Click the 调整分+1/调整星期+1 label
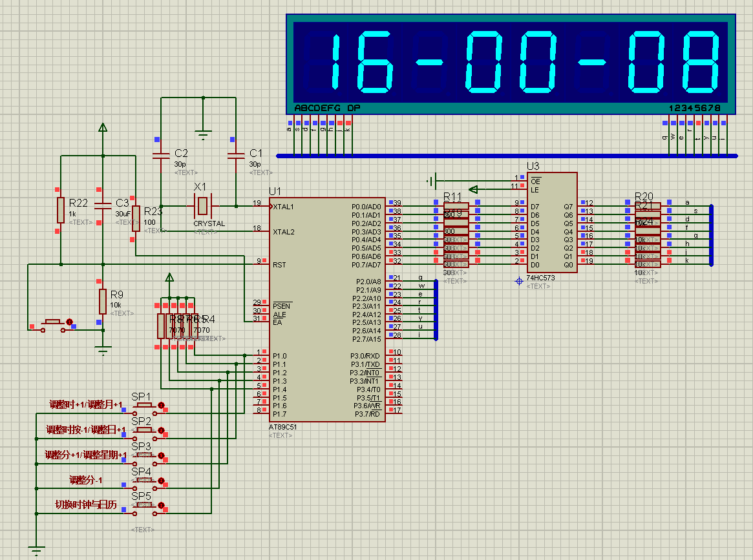Screen dimensions: 753x560 click(86, 455)
